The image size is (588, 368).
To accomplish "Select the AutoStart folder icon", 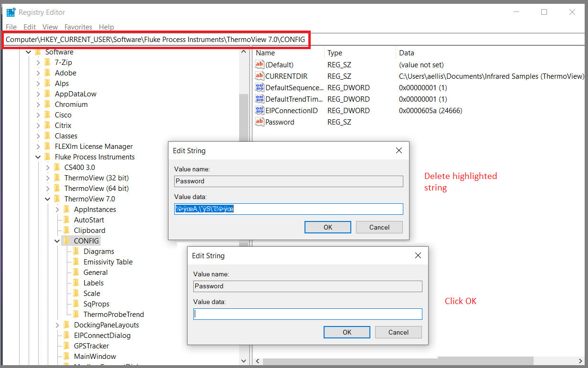I will [66, 220].
